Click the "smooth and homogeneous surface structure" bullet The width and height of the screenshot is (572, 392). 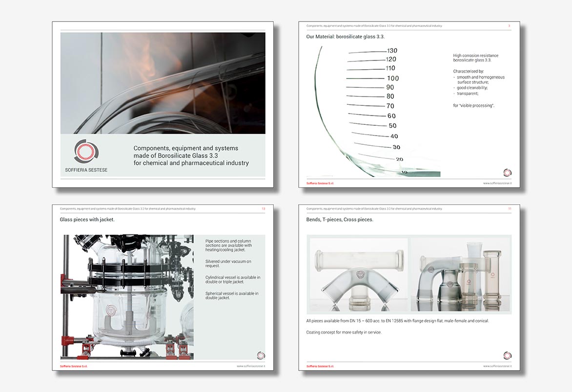(479, 79)
